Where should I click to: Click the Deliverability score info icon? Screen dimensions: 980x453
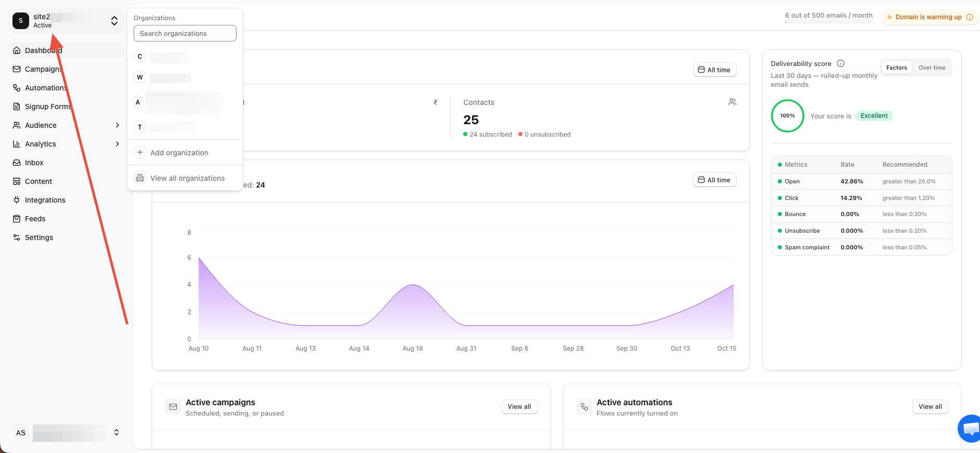[x=841, y=63]
